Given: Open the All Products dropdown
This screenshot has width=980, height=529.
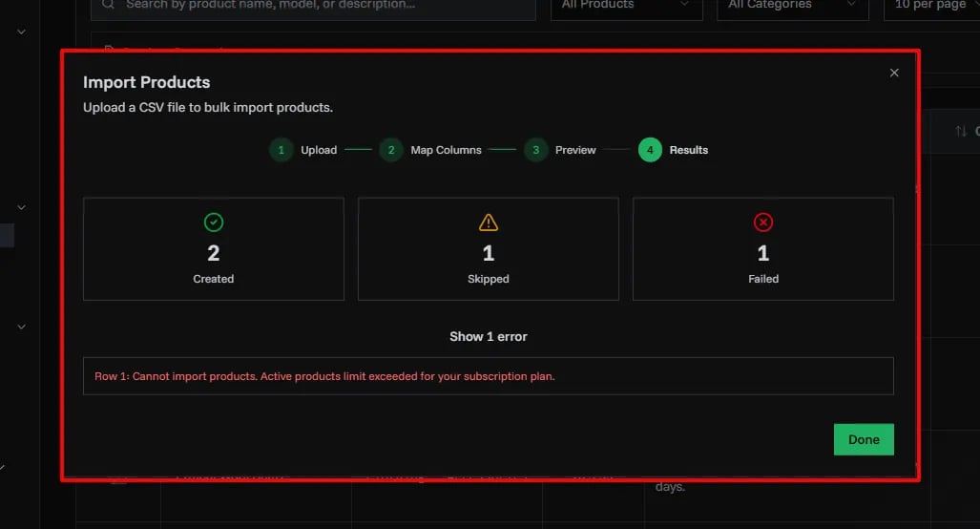Looking at the screenshot, I should (x=626, y=6).
